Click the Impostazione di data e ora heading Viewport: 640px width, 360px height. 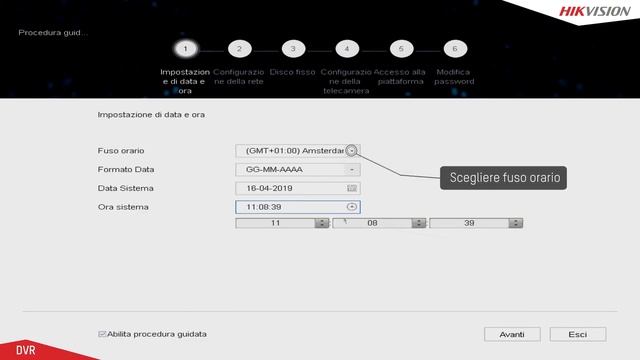pos(151,115)
